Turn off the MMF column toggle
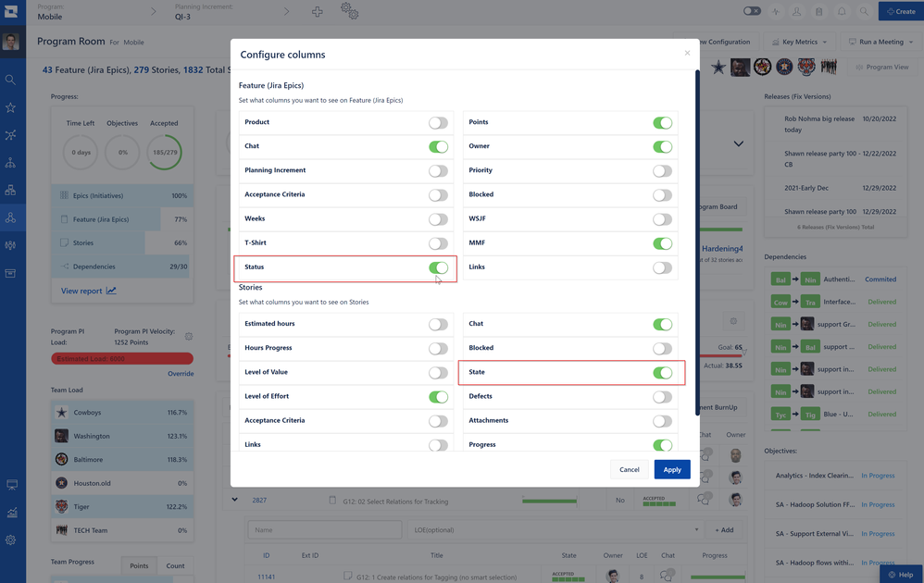 click(x=662, y=243)
